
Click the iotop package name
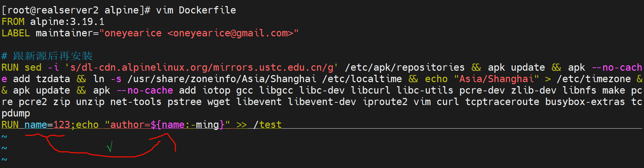(216, 91)
